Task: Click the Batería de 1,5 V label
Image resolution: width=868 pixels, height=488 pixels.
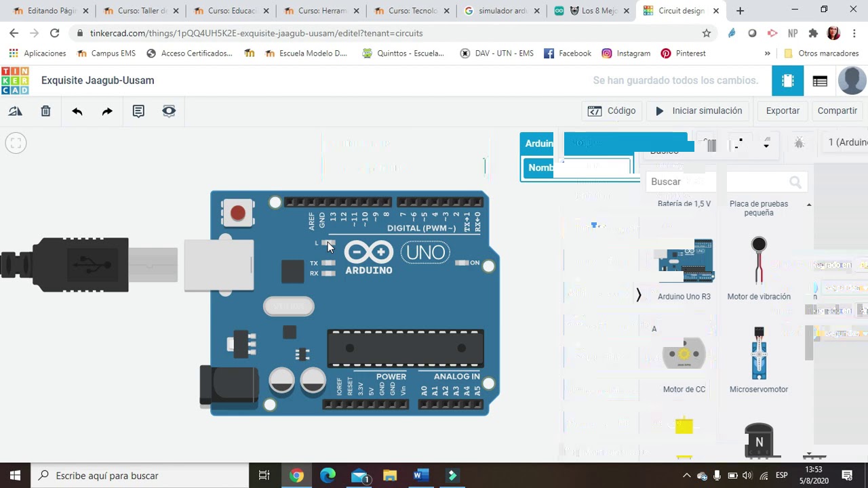Action: (x=684, y=203)
